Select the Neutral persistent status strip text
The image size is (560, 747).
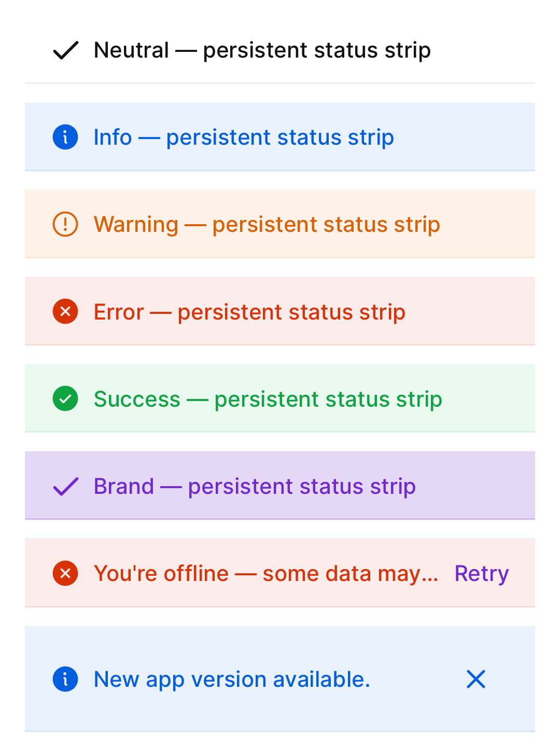262,51
